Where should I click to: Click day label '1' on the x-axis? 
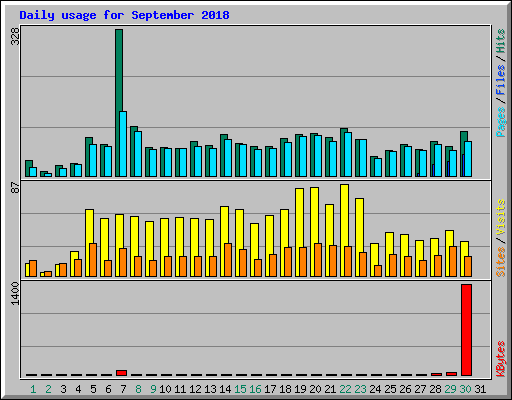click(33, 389)
